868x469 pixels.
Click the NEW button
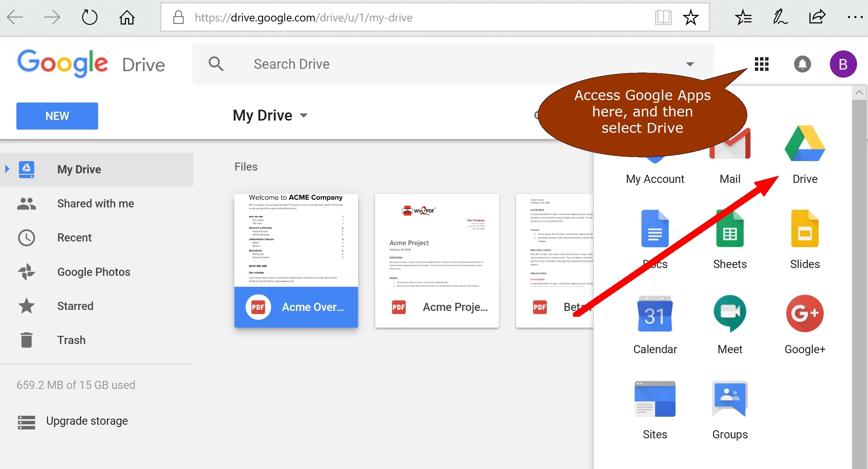[x=57, y=116]
